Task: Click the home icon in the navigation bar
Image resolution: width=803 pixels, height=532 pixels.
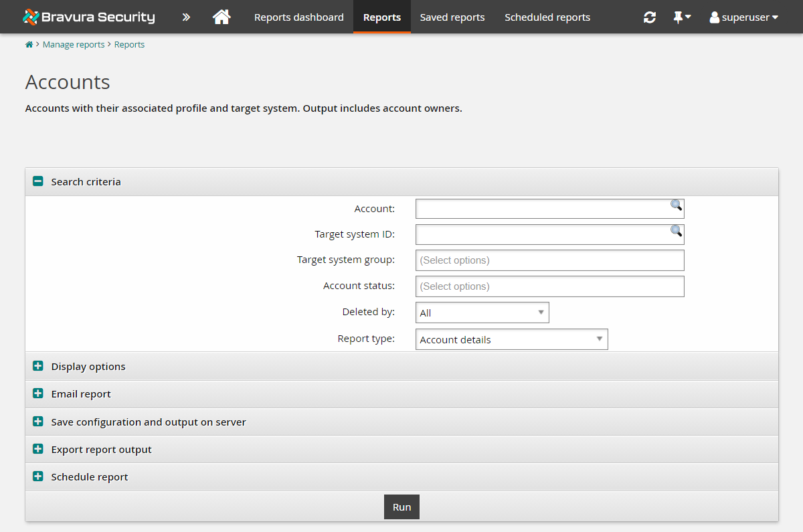Action: (x=221, y=17)
